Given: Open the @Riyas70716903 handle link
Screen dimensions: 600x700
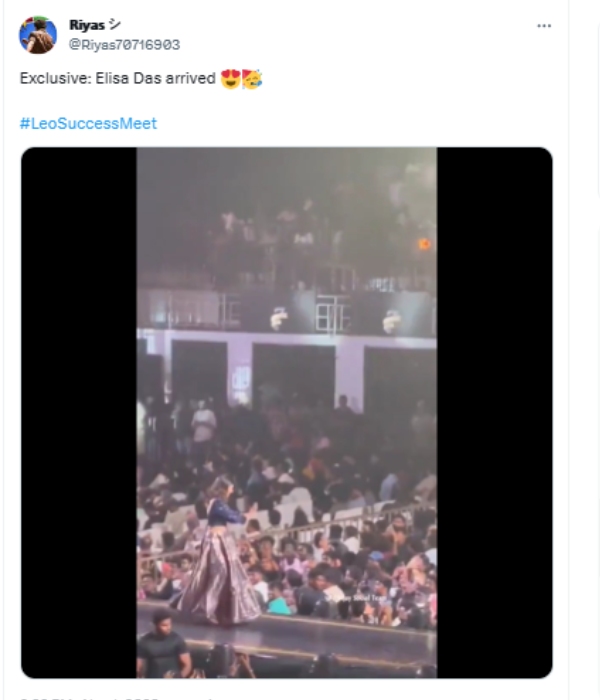Looking at the screenshot, I should (124, 45).
